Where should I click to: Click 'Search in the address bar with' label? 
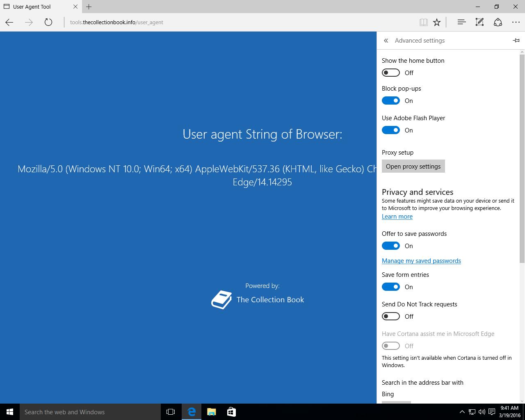coord(422,383)
